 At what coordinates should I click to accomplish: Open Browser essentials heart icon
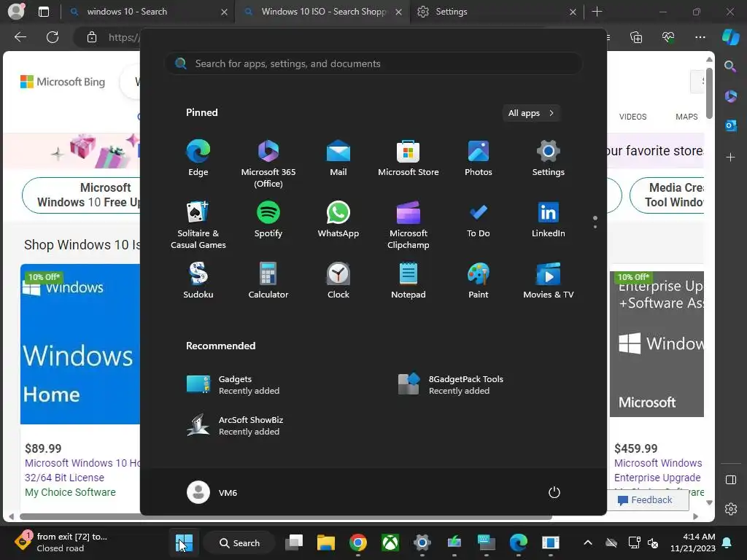click(668, 37)
